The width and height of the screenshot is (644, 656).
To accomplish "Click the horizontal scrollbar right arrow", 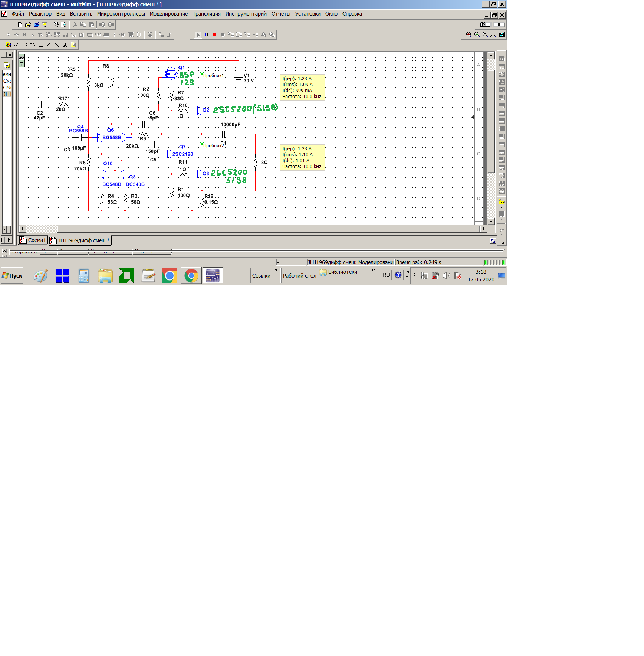I will click(x=483, y=229).
